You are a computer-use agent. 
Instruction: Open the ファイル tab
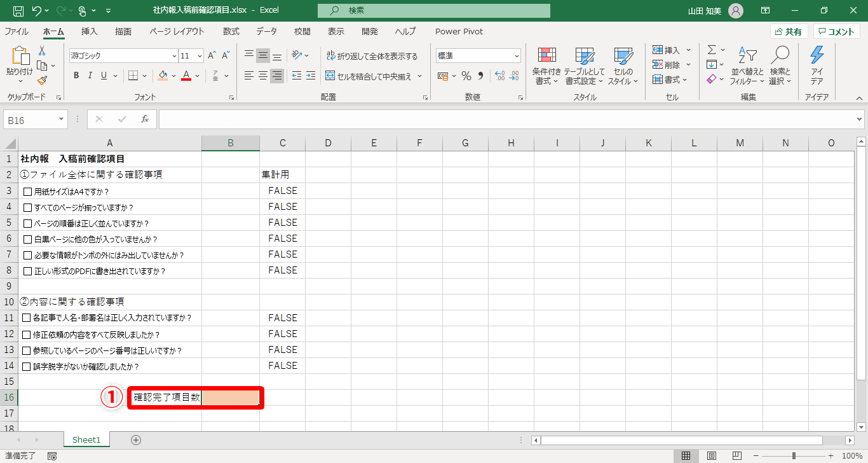point(17,31)
